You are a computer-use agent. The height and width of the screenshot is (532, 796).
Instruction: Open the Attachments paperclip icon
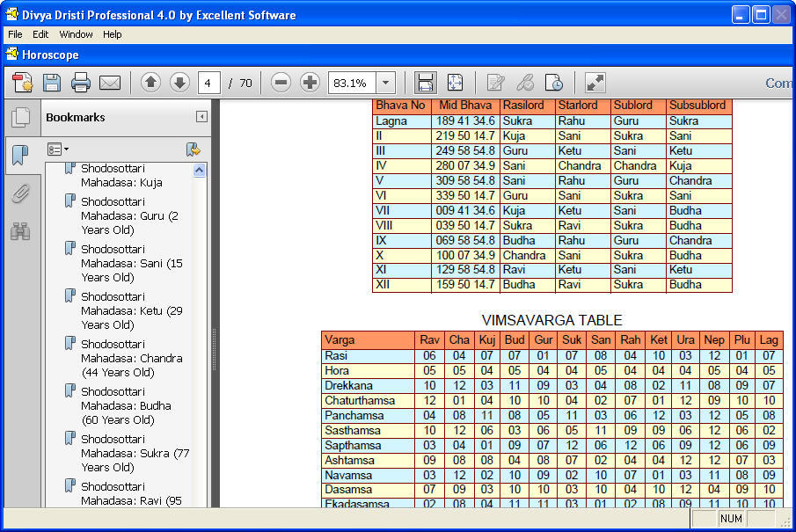click(x=20, y=194)
